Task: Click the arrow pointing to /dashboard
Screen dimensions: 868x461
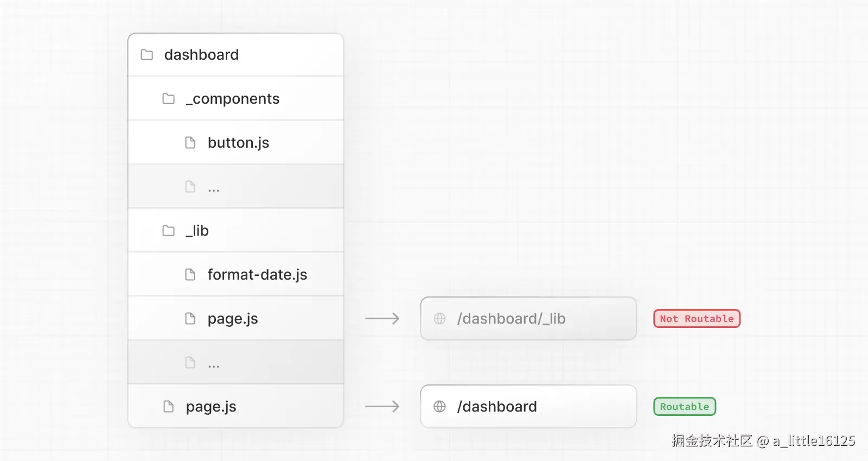Action: [x=382, y=407]
